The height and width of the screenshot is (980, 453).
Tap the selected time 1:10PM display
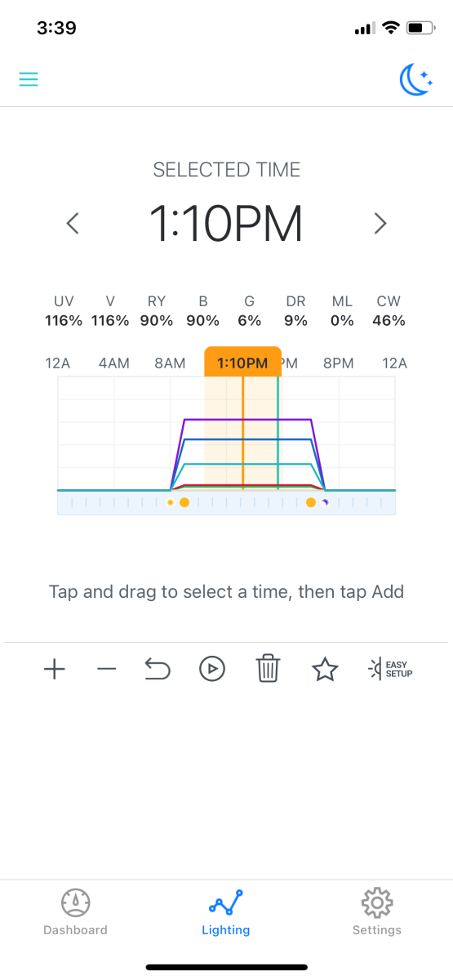(x=226, y=223)
